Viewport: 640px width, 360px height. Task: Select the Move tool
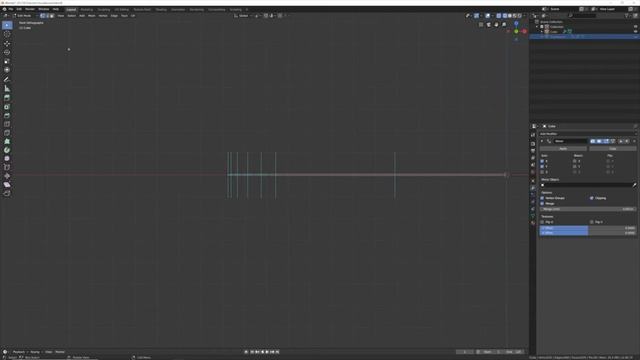7,43
